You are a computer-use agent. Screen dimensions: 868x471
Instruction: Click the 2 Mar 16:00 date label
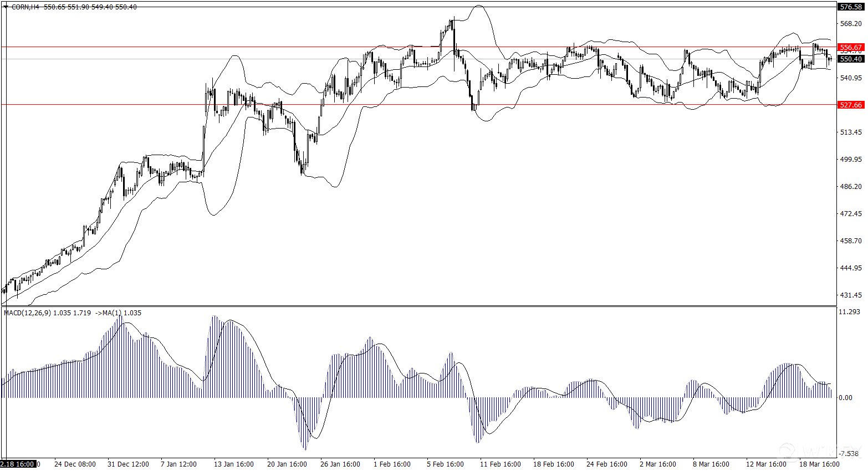(x=658, y=464)
